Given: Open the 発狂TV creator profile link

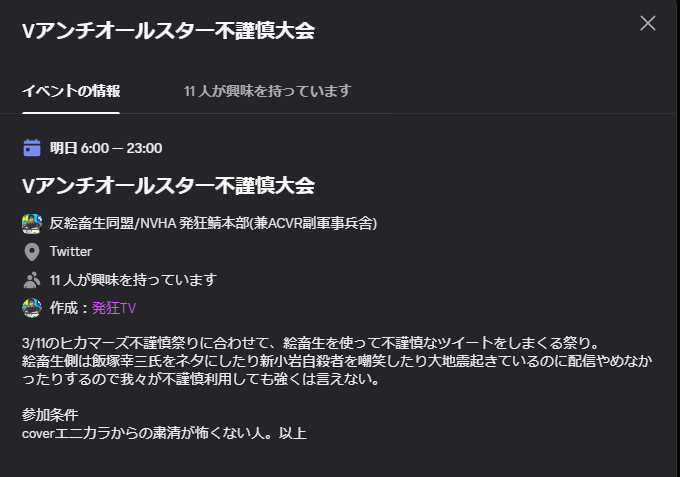Looking at the screenshot, I should (x=114, y=308).
